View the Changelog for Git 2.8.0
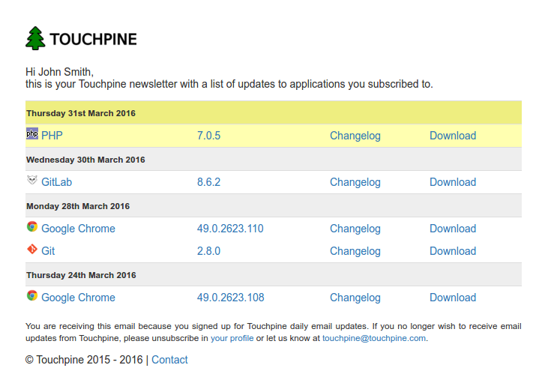The width and height of the screenshot is (548, 392). (355, 251)
